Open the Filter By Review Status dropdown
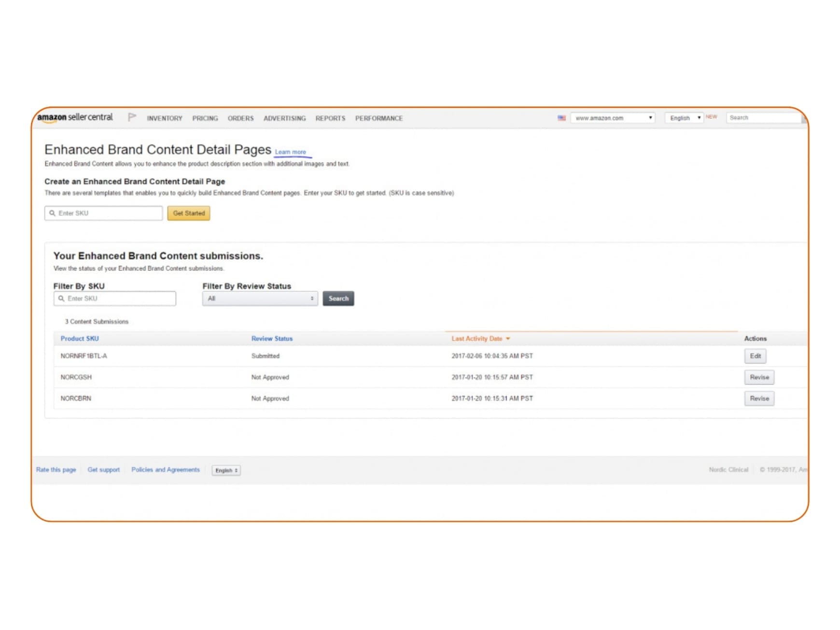The width and height of the screenshot is (840, 630). point(260,299)
